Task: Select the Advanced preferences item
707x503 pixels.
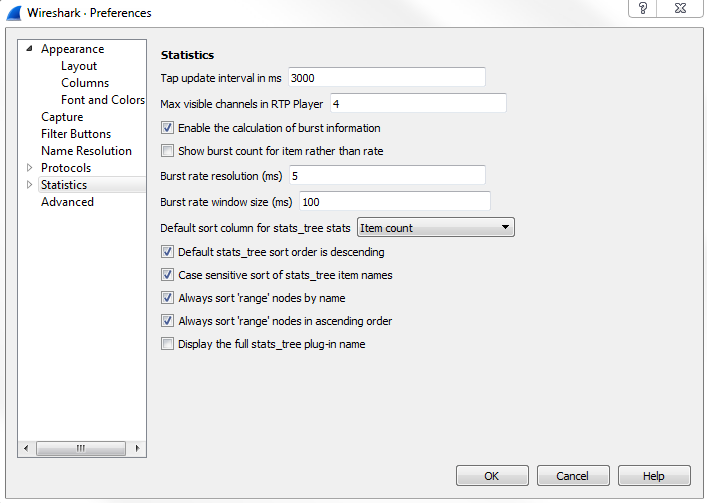Action: pyautogui.click(x=67, y=202)
